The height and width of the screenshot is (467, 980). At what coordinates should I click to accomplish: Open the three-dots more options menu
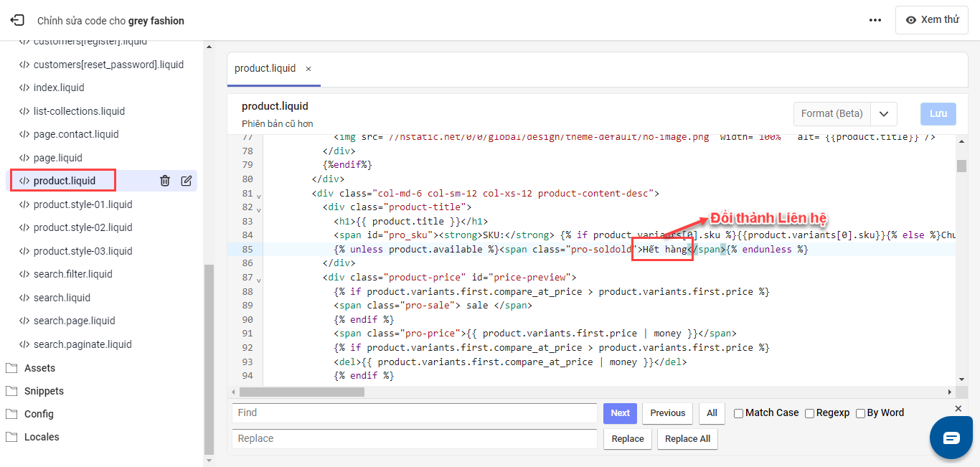coord(875,21)
